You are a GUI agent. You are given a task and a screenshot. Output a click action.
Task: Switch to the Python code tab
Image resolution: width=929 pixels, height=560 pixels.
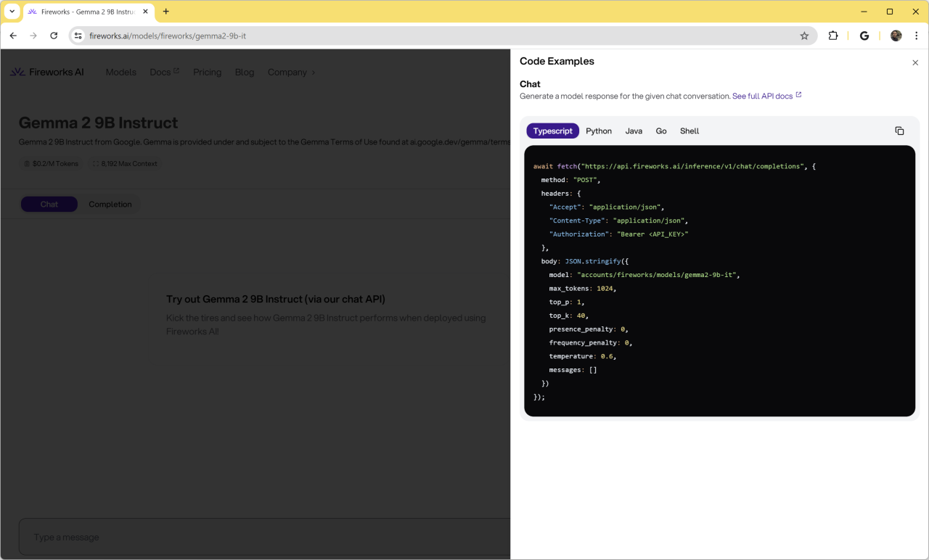click(599, 131)
